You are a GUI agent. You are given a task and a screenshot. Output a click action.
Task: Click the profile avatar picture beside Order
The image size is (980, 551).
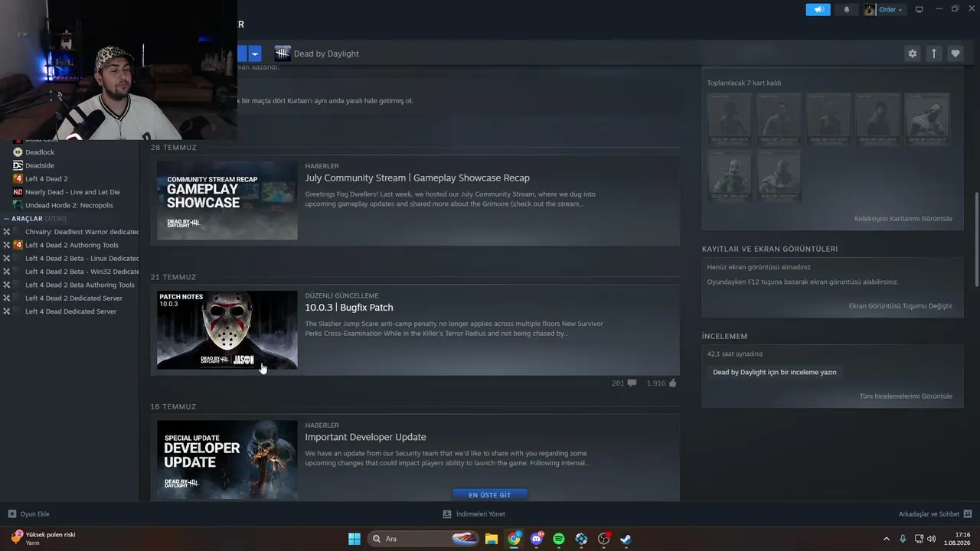870,9
